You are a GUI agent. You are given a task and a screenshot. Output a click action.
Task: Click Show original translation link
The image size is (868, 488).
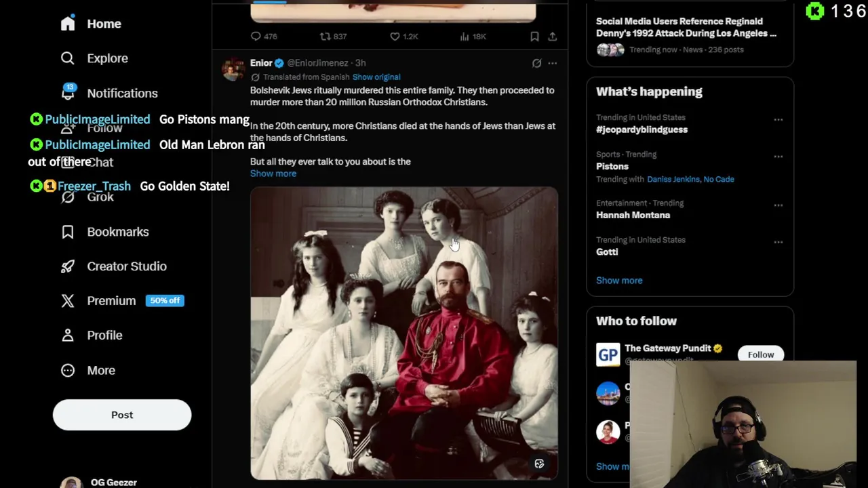[x=376, y=77]
